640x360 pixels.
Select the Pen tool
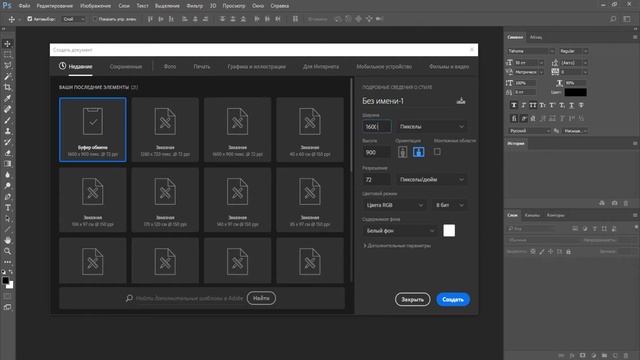[7, 197]
